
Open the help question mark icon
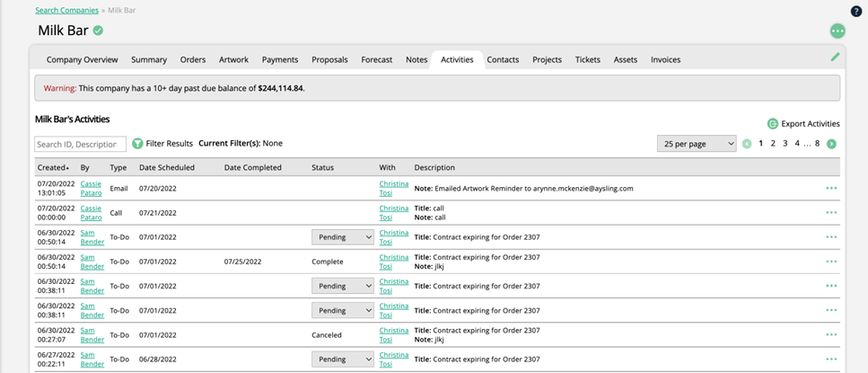click(855, 12)
